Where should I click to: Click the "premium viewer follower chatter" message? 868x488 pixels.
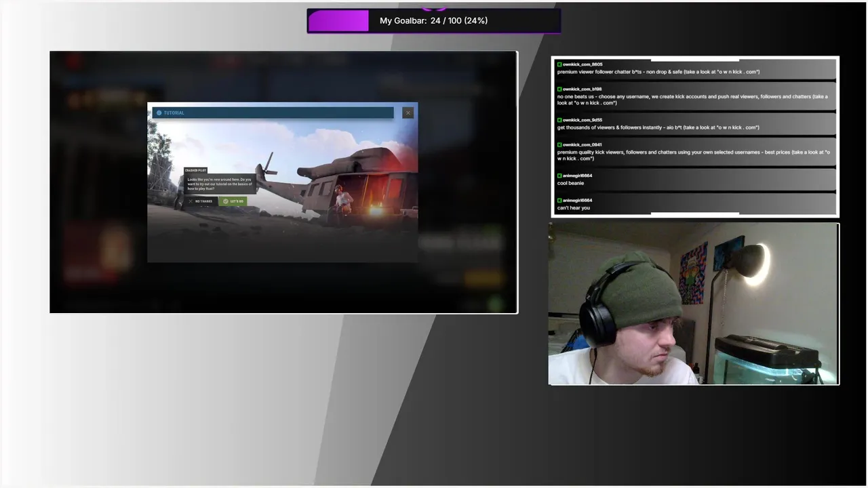(x=658, y=72)
